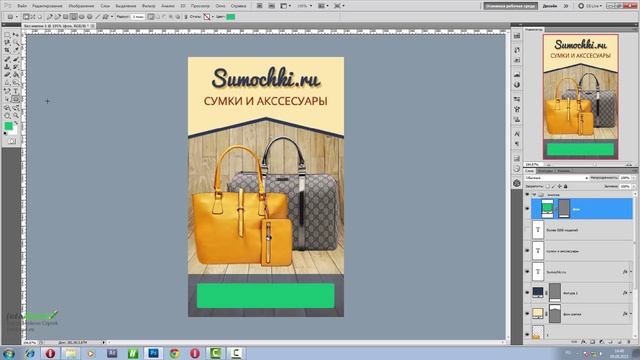Click the Navigator preview thumbnail
The image size is (640, 360).
(580, 97)
